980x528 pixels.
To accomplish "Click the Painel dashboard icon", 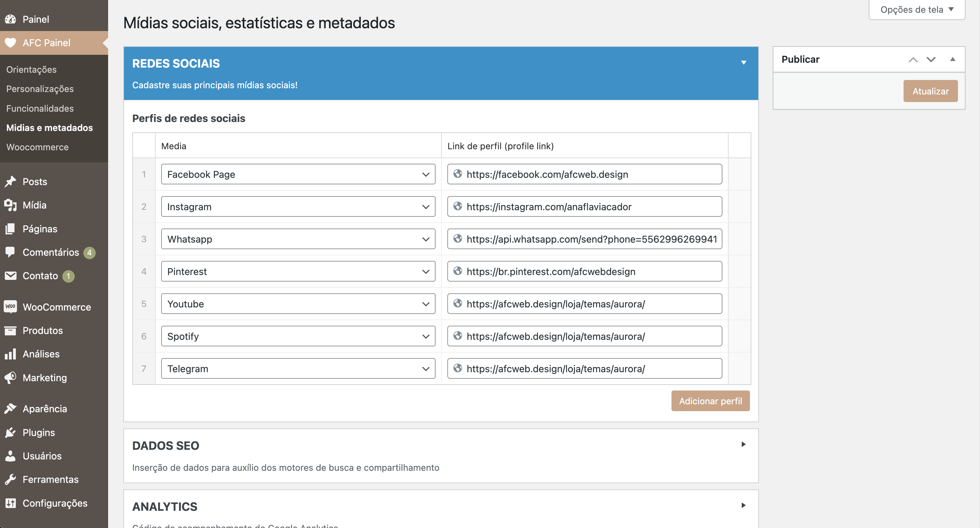I will tap(11, 19).
